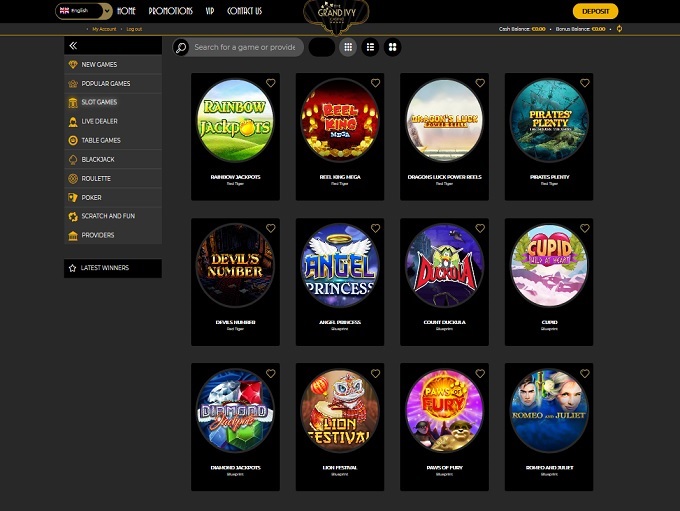
Task: Click the Latest Winners star icon
Action: pos(72,268)
